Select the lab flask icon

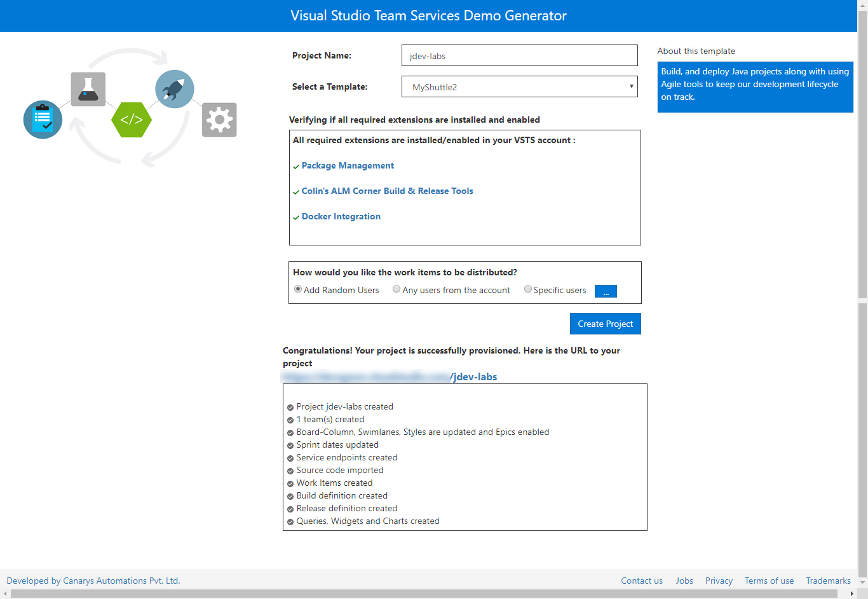point(88,88)
